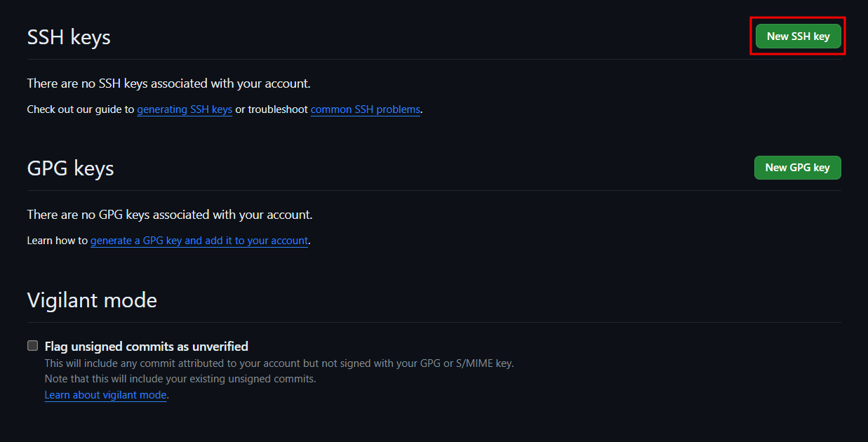Click the New SSH key button
Viewport: 868px width, 442px height.
pyautogui.click(x=798, y=36)
